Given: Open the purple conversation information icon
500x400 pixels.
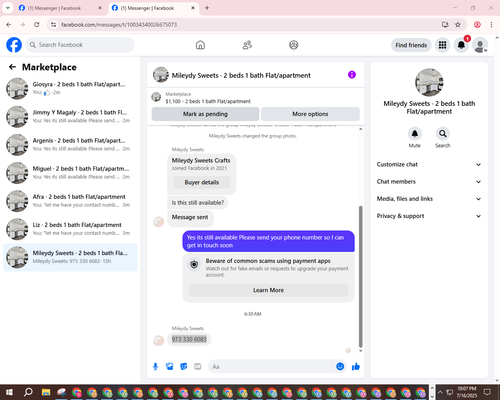Looking at the screenshot, I should click(352, 75).
